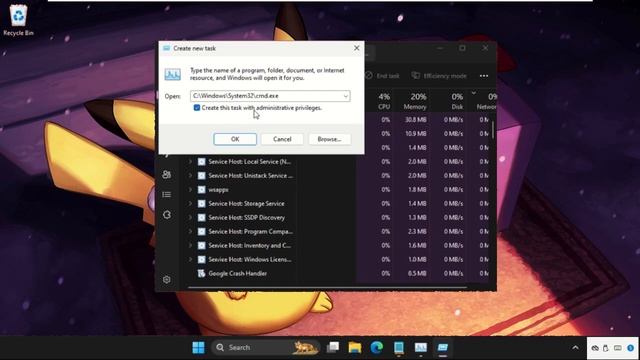Screen dimensions: 640x360
Task: Launch Microsoft Edge from the taskbar
Action: tap(377, 347)
